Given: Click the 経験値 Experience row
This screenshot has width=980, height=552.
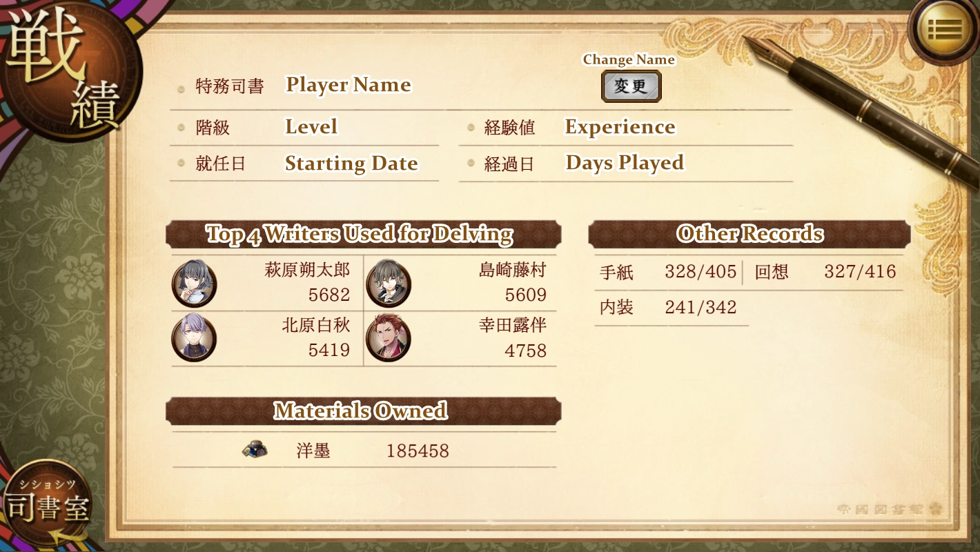Looking at the screenshot, I should point(626,128).
